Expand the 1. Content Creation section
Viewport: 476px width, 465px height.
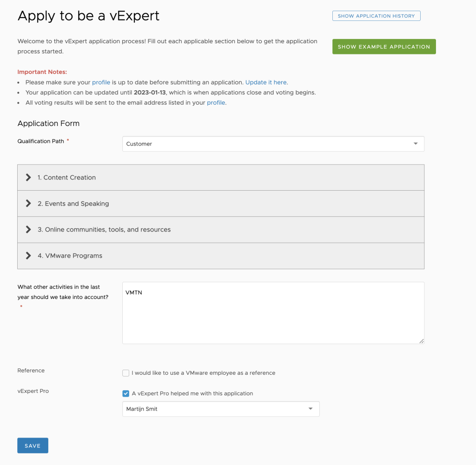tap(67, 177)
